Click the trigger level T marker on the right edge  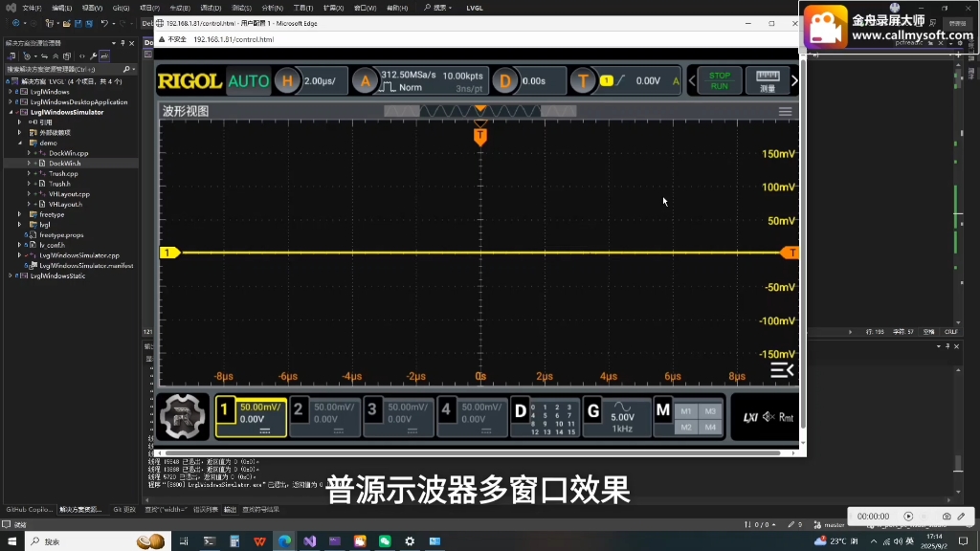pos(790,253)
